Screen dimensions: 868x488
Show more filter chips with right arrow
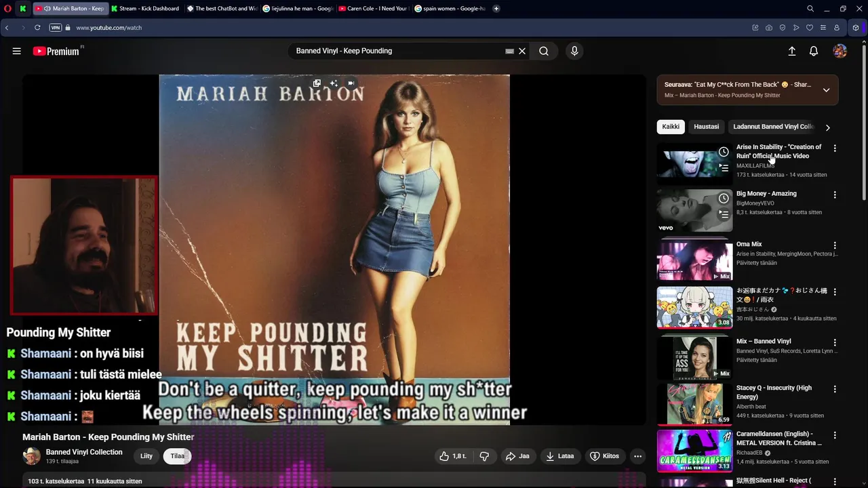pos(827,127)
